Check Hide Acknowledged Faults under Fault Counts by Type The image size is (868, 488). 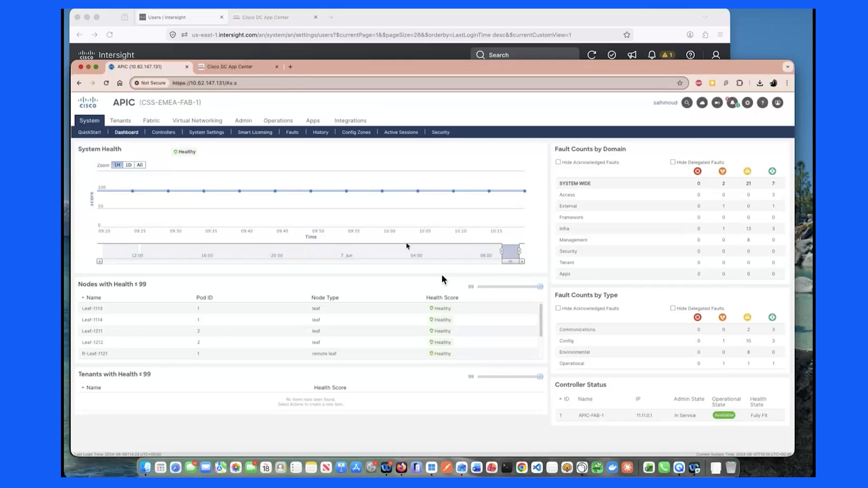click(558, 308)
